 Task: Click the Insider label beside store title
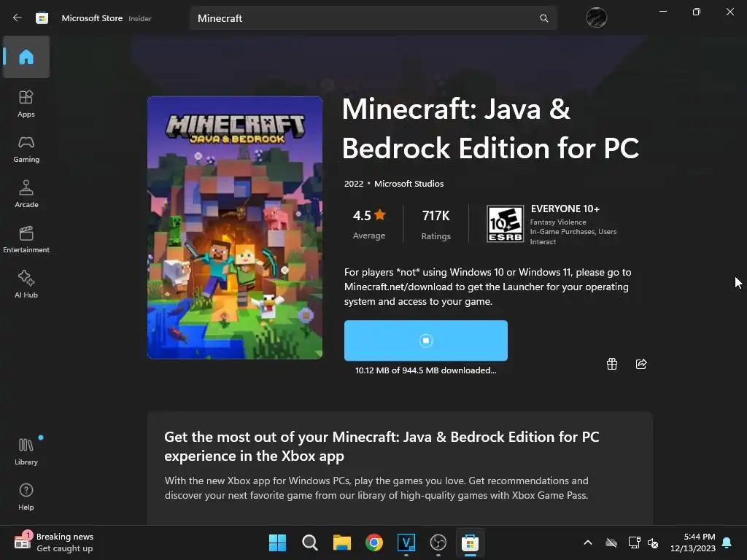pos(140,18)
